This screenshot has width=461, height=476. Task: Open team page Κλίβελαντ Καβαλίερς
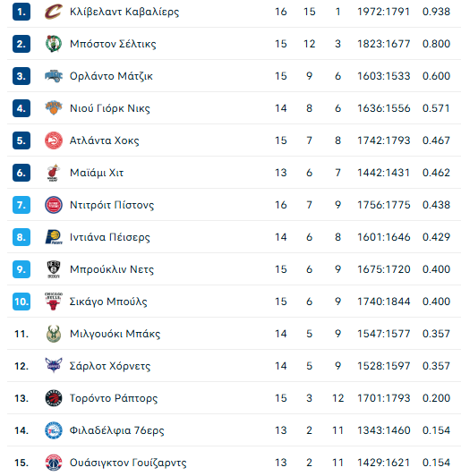[x=124, y=12]
